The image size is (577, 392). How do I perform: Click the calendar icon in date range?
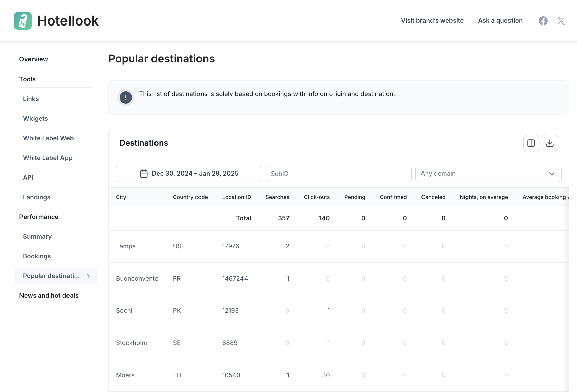(144, 174)
